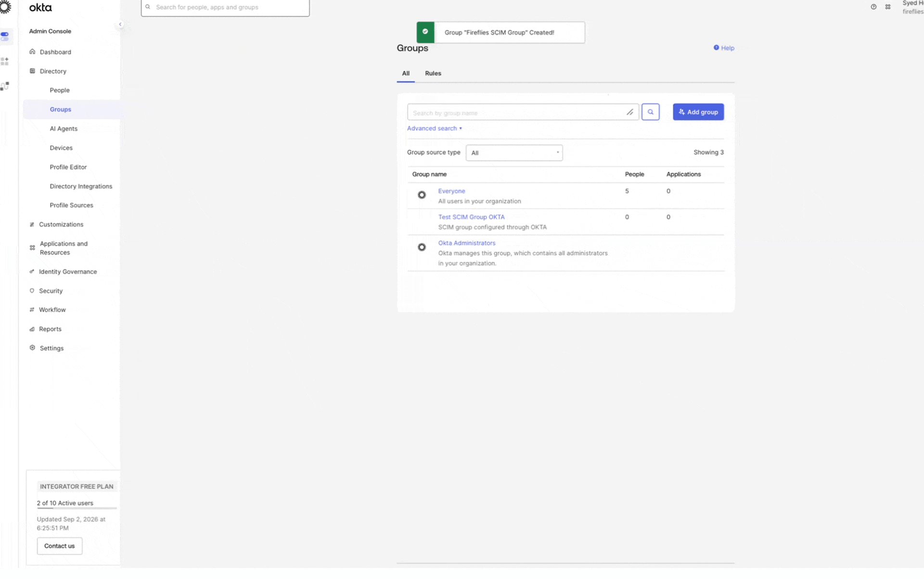The width and height of the screenshot is (924, 579).
Task: Click the Showing 3 count text
Action: tap(708, 152)
